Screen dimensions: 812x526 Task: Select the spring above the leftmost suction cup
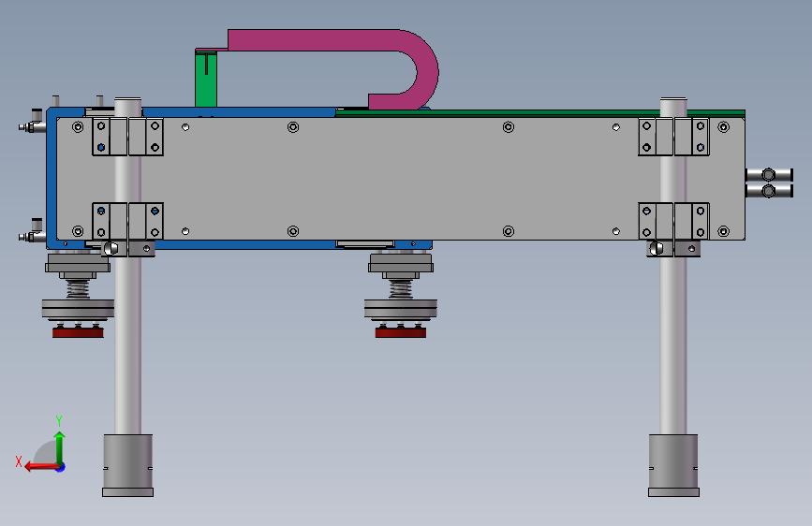point(78,289)
